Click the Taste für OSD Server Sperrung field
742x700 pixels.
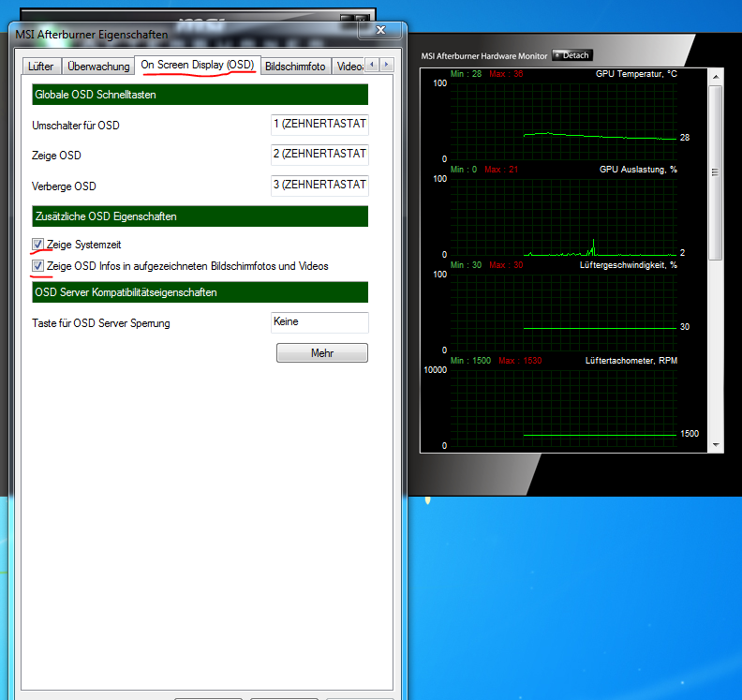(x=319, y=322)
